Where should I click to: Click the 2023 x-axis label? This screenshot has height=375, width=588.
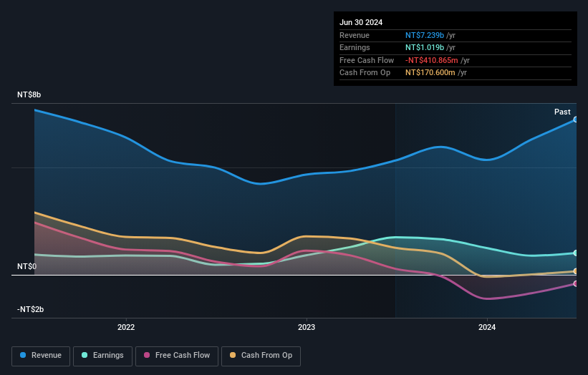click(x=307, y=327)
